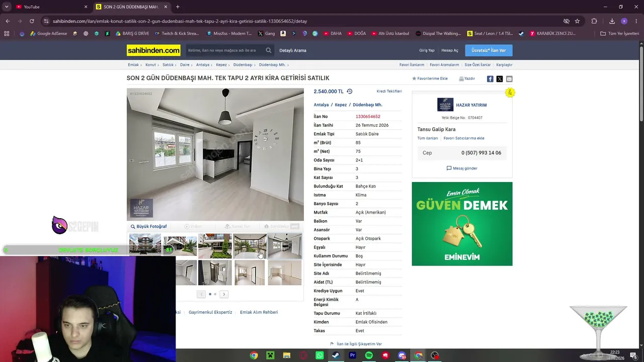Open the 'Twitch & Kick Strea...' bookmark
The width and height of the screenshot is (644, 362).
(177, 34)
